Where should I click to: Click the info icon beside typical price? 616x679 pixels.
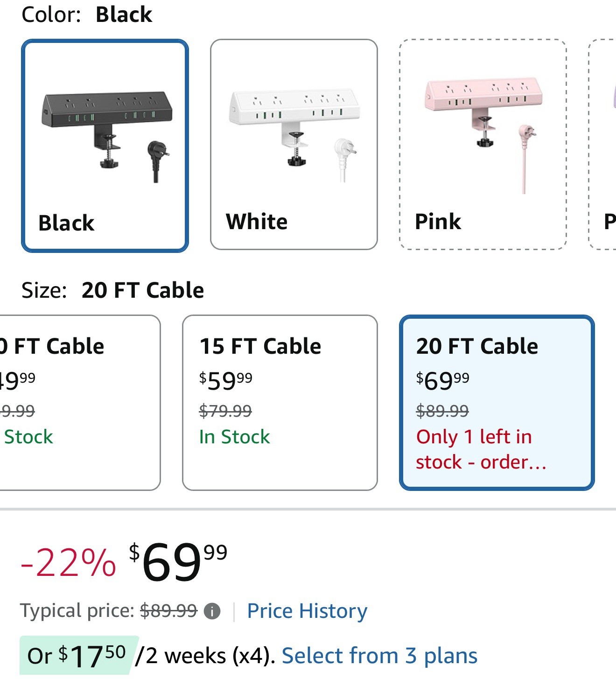(212, 611)
